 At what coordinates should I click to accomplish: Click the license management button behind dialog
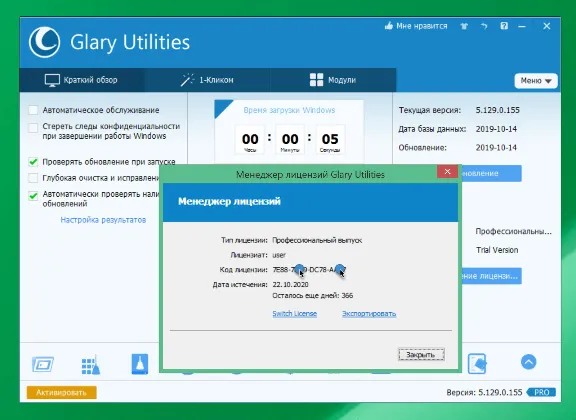[x=491, y=276]
